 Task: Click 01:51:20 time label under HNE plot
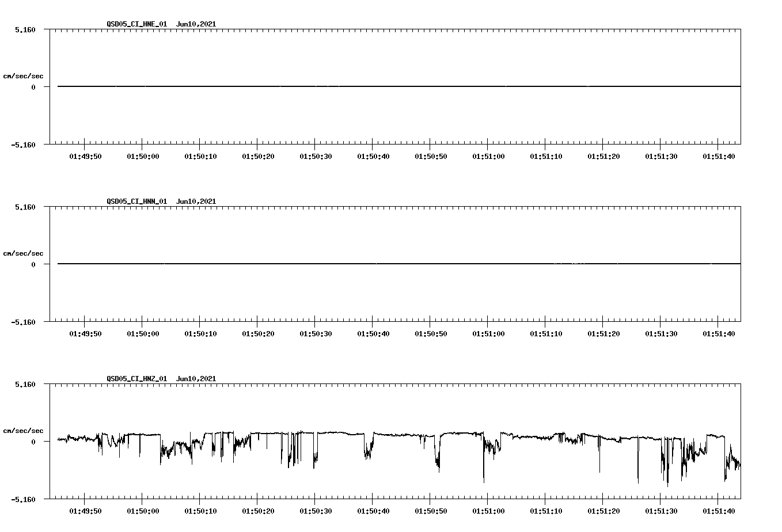(x=603, y=156)
